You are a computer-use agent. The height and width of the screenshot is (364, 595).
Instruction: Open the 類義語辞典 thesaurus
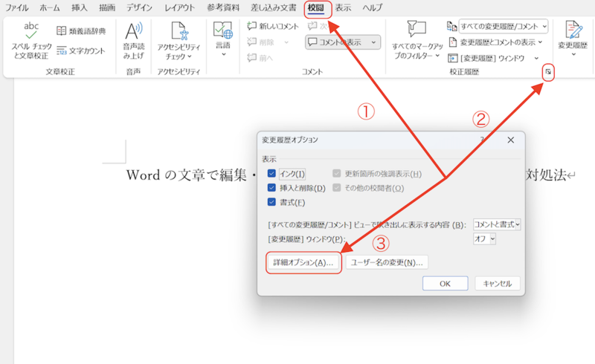81,31
